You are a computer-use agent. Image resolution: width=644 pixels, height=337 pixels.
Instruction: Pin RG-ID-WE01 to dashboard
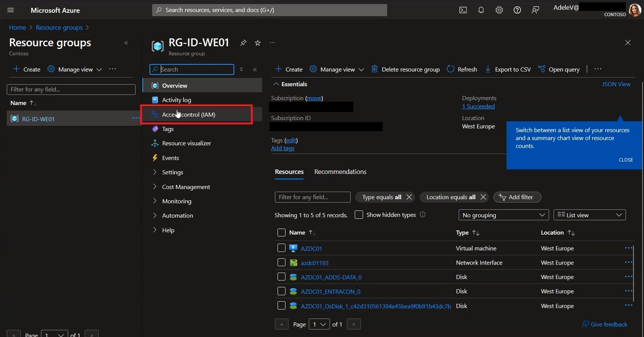pyautogui.click(x=243, y=43)
